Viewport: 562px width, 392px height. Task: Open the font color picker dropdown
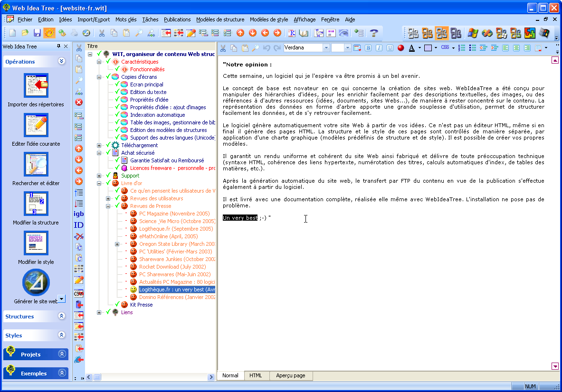419,48
